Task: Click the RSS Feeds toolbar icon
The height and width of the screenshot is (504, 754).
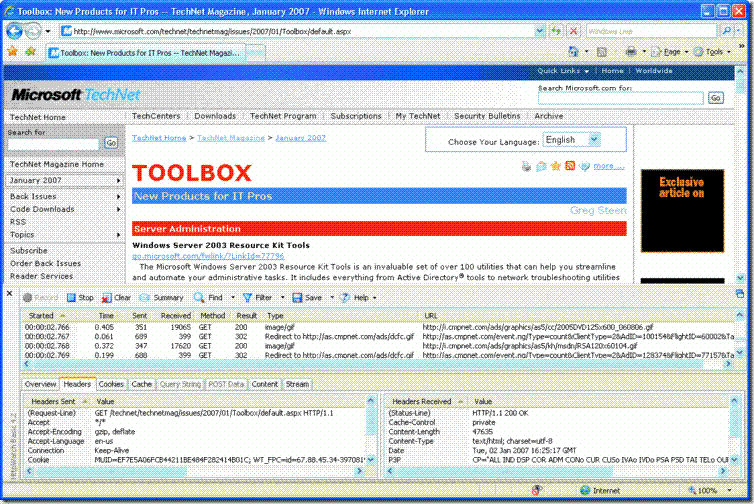Action: point(602,52)
